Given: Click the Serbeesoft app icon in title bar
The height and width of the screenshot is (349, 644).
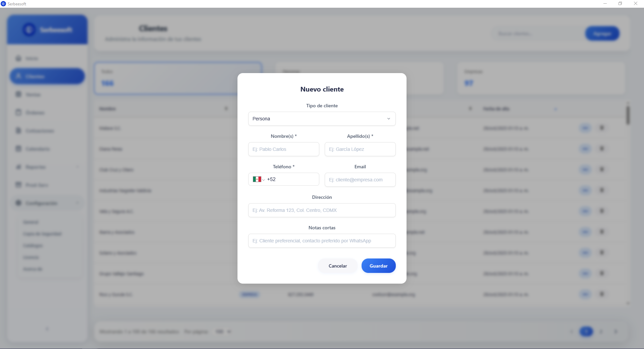Looking at the screenshot, I should pos(3,4).
